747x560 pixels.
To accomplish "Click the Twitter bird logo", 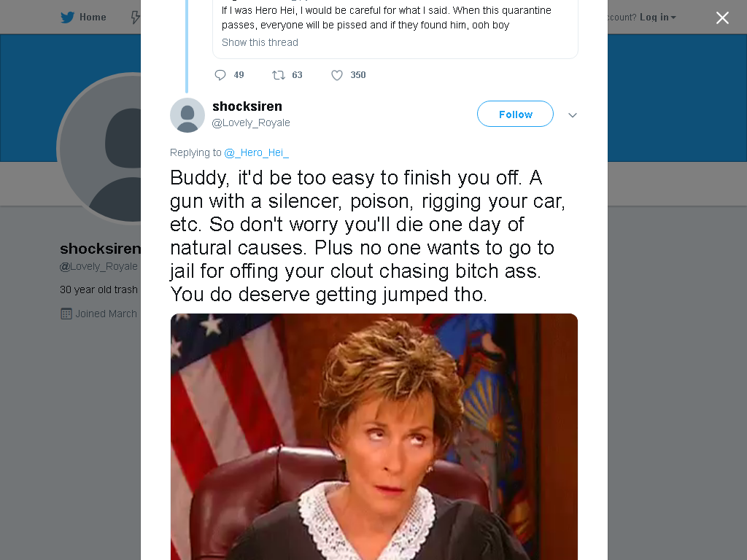I will [67, 17].
